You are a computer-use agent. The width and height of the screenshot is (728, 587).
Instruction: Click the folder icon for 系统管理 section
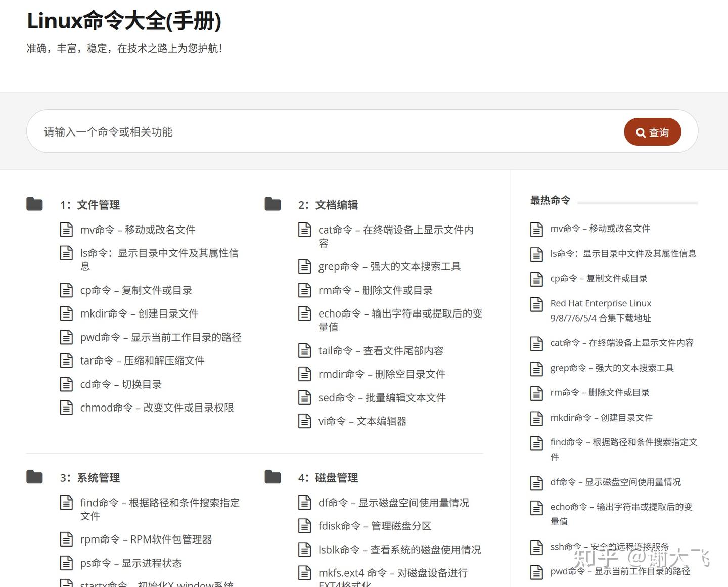coord(34,476)
